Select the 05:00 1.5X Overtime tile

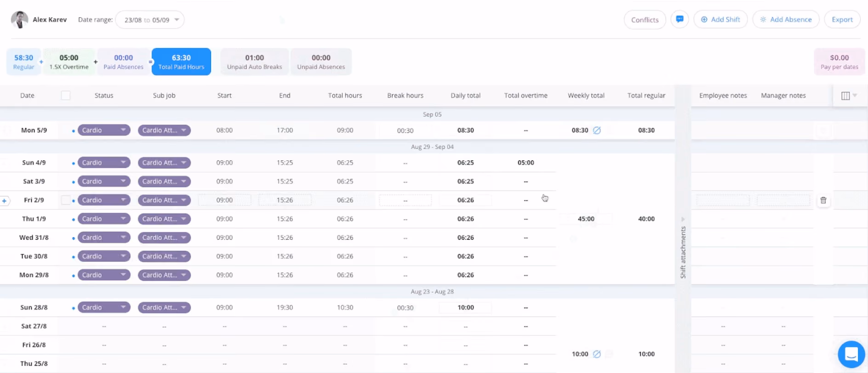pyautogui.click(x=69, y=62)
